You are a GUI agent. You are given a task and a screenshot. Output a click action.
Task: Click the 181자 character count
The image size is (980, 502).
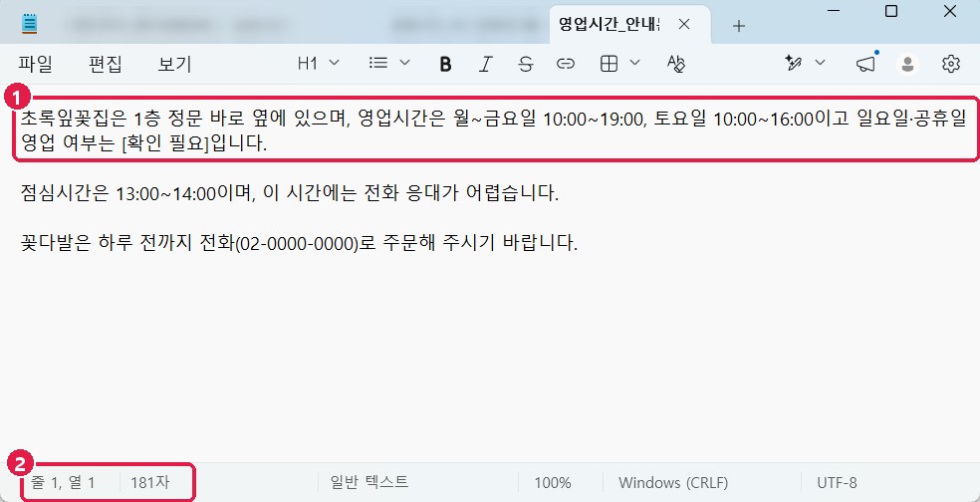(150, 483)
